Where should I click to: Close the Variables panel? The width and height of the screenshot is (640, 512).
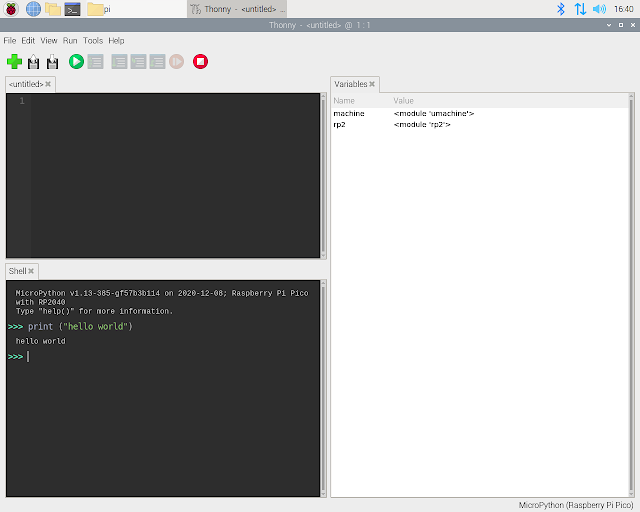[372, 84]
